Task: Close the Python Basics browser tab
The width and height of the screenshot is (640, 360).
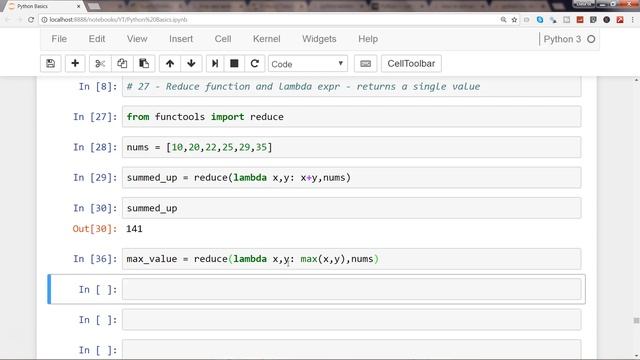Action: [79, 7]
